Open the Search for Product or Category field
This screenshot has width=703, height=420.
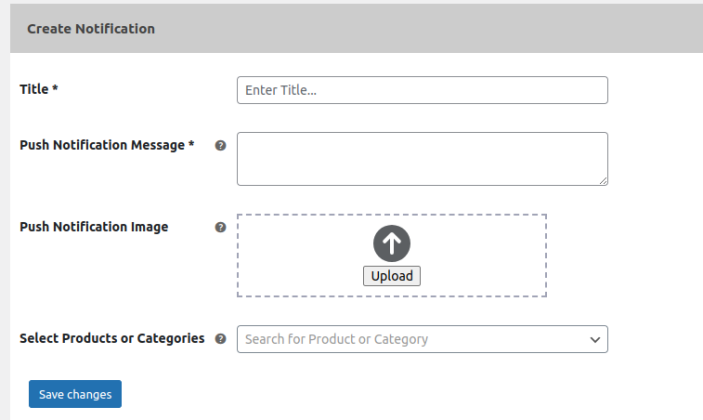410,339
